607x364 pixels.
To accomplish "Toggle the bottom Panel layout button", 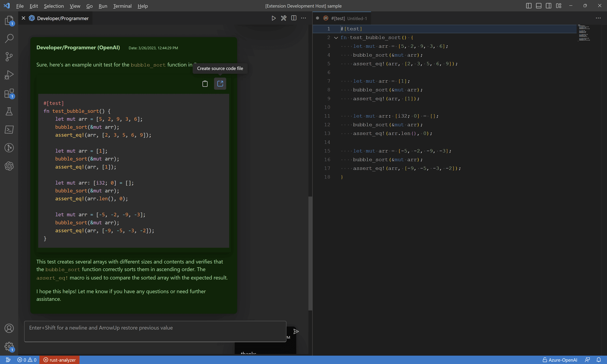I will (x=539, y=6).
